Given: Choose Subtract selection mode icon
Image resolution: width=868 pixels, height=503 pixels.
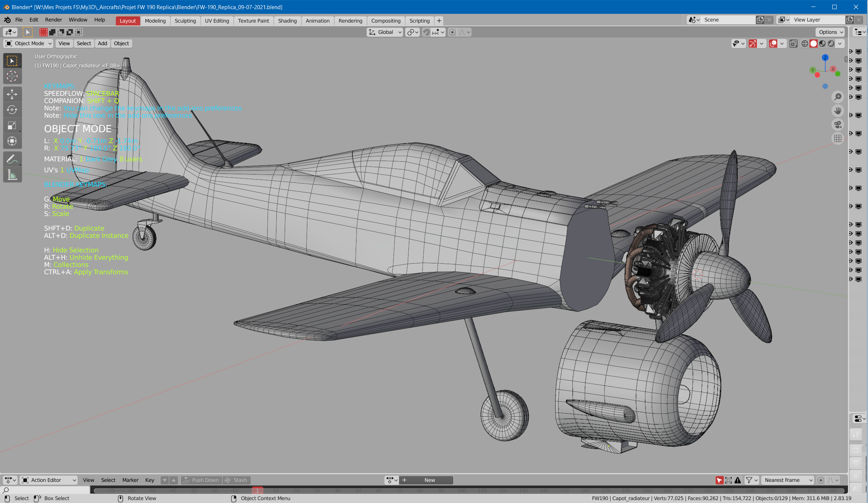Looking at the screenshot, I should pos(61,32).
